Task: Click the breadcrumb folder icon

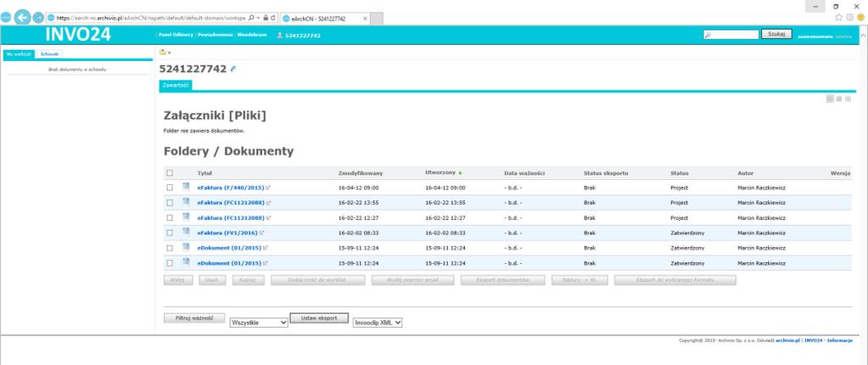Action: (163, 52)
